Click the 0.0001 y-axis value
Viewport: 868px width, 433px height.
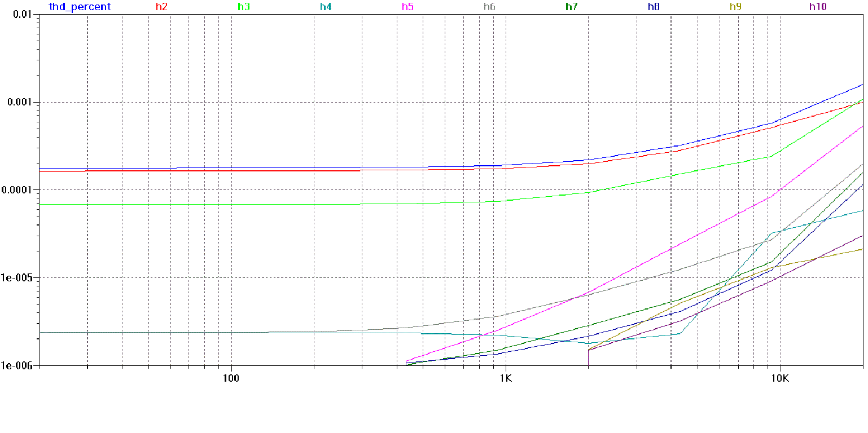pos(17,190)
